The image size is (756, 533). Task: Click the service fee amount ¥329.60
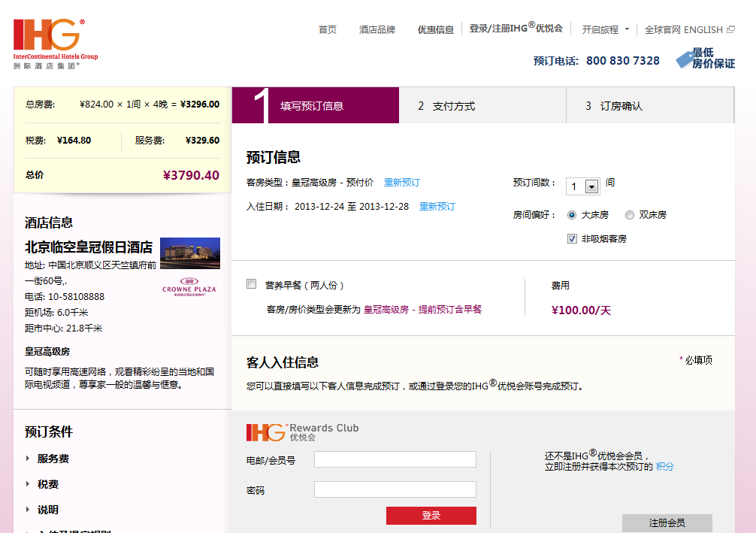(202, 141)
